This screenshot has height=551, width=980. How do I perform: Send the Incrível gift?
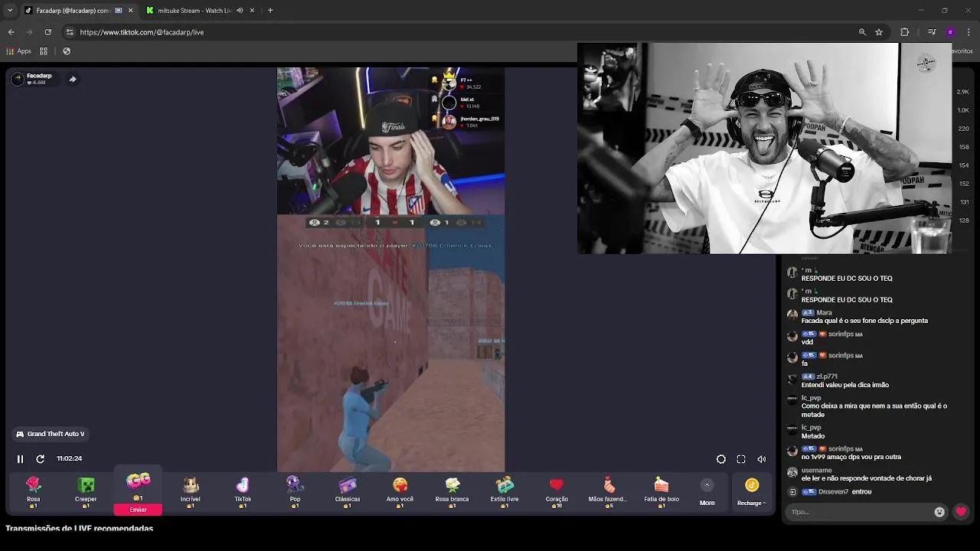pos(190,491)
